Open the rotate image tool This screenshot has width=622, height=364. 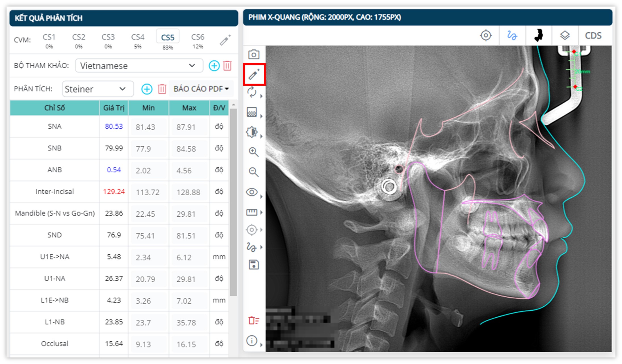click(252, 93)
